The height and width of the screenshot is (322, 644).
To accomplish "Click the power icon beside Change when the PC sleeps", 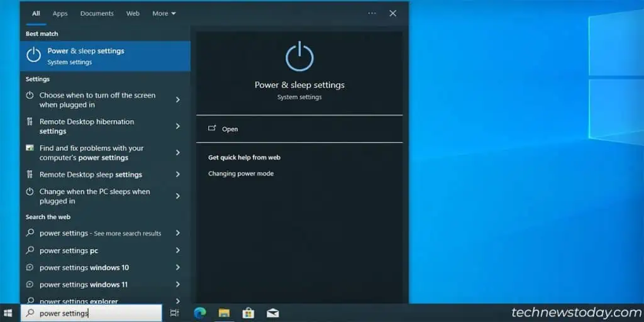I will click(x=30, y=191).
